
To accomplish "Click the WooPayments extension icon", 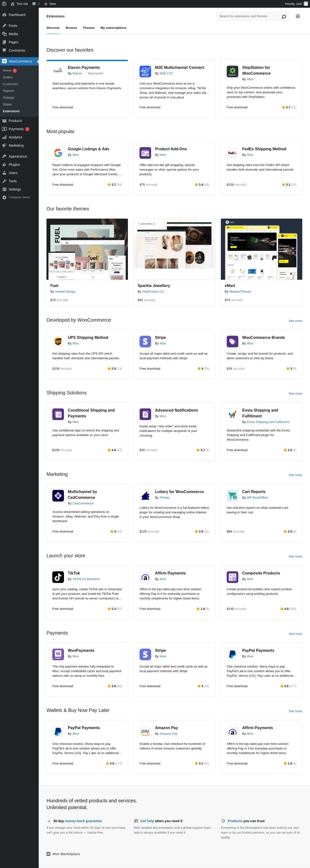I will [58, 654].
